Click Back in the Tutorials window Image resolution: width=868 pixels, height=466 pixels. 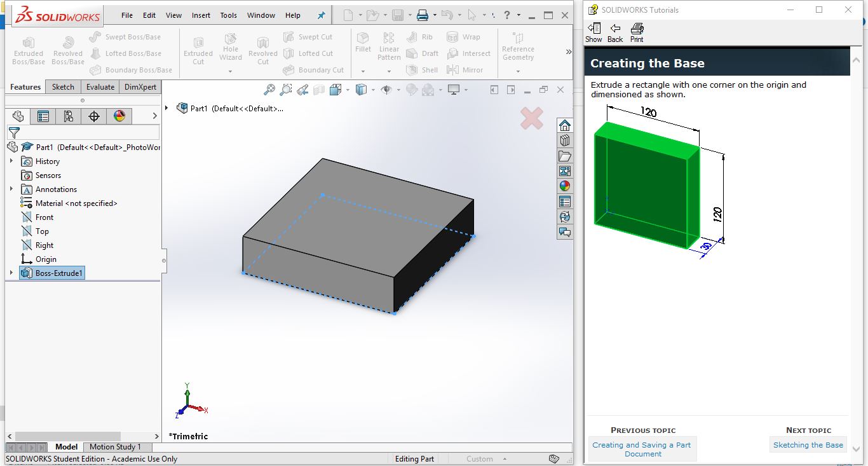click(x=615, y=32)
